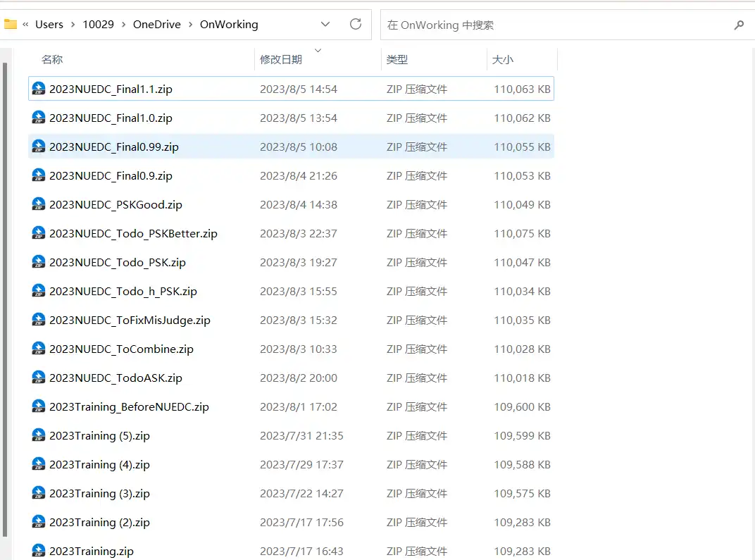Sort files by 类型 column header

(397, 60)
